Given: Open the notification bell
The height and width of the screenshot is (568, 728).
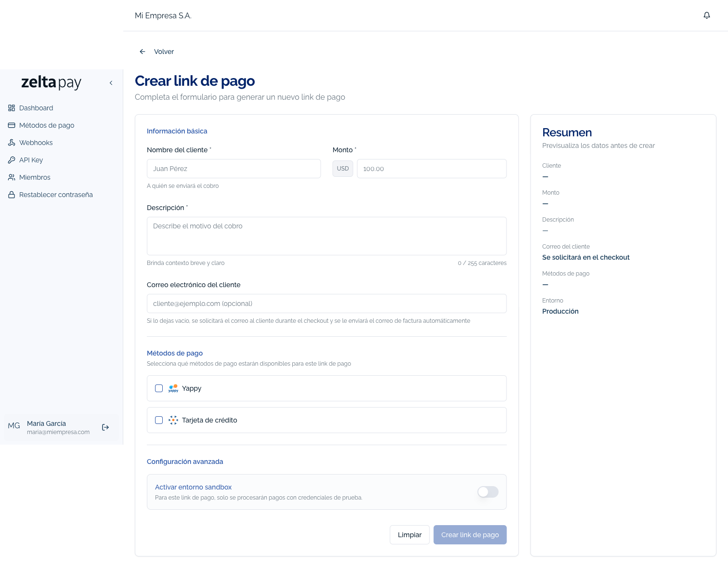Looking at the screenshot, I should 706,15.
